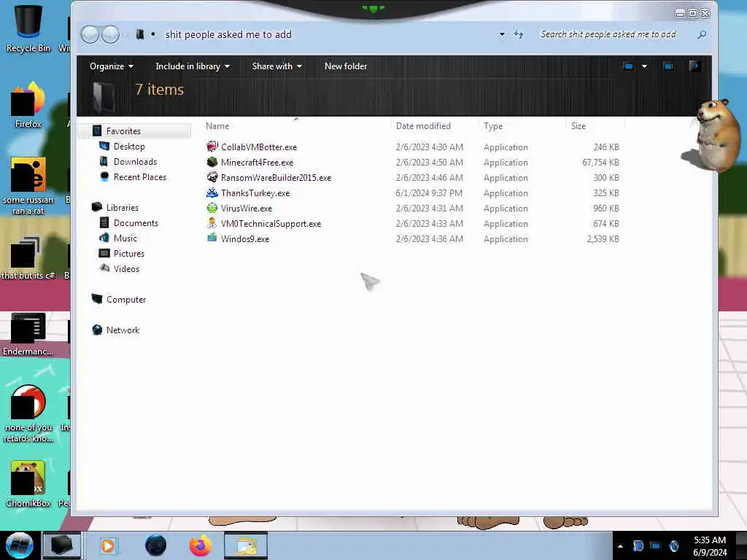
Task: Click the Show desktop button
Action: pos(741,545)
